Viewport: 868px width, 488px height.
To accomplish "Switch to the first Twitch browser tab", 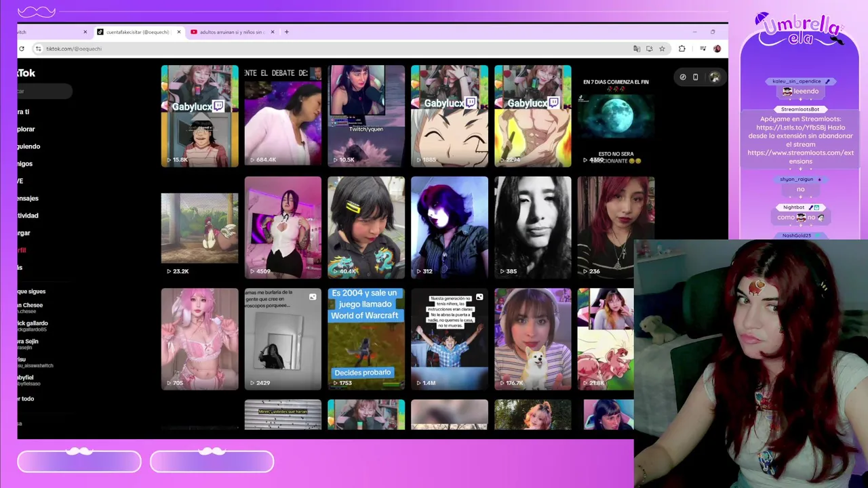I will coord(54,32).
